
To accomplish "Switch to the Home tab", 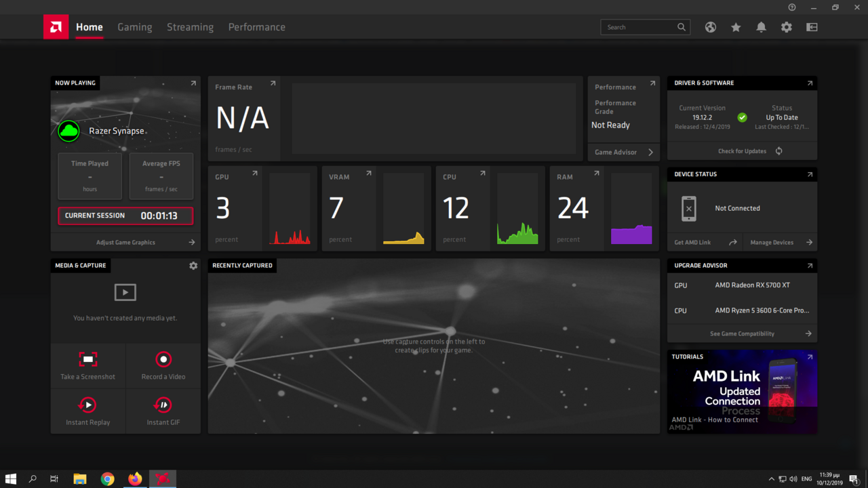I will (x=90, y=27).
